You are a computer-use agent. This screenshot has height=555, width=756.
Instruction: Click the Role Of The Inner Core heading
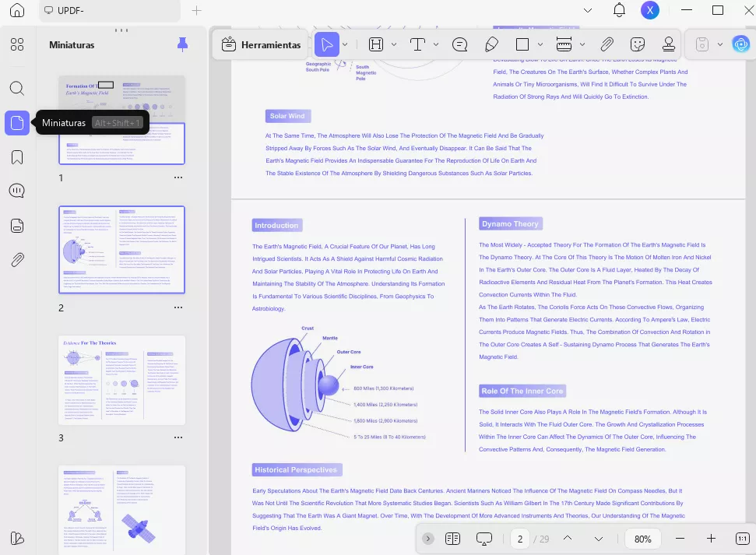(x=522, y=391)
